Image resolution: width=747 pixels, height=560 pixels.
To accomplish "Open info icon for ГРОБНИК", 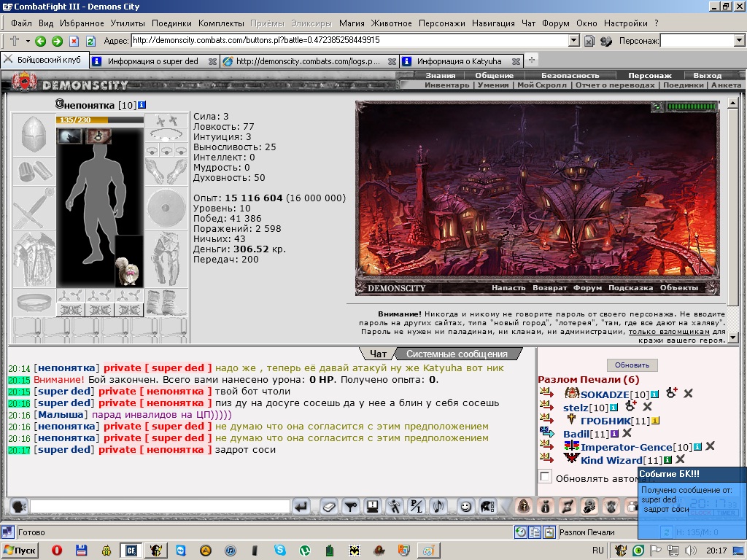I will tap(655, 421).
